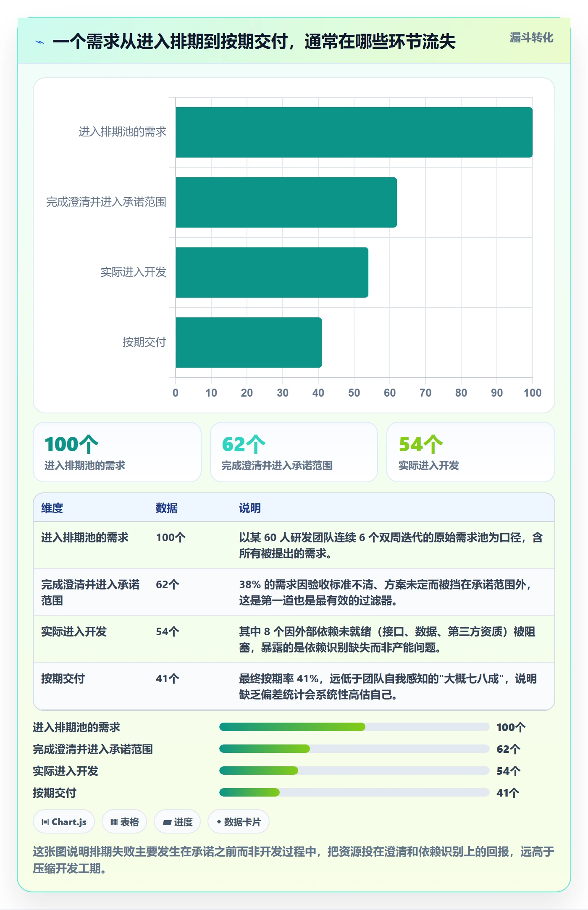The height and width of the screenshot is (910, 588).
Task: Click the progress bar for 按期交付
Action: coord(354,792)
